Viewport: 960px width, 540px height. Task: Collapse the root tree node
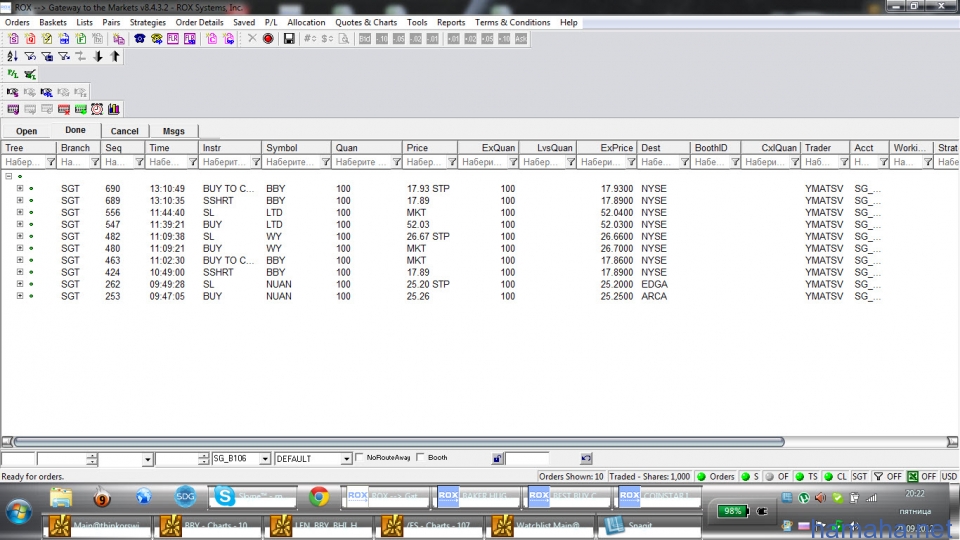[9, 176]
